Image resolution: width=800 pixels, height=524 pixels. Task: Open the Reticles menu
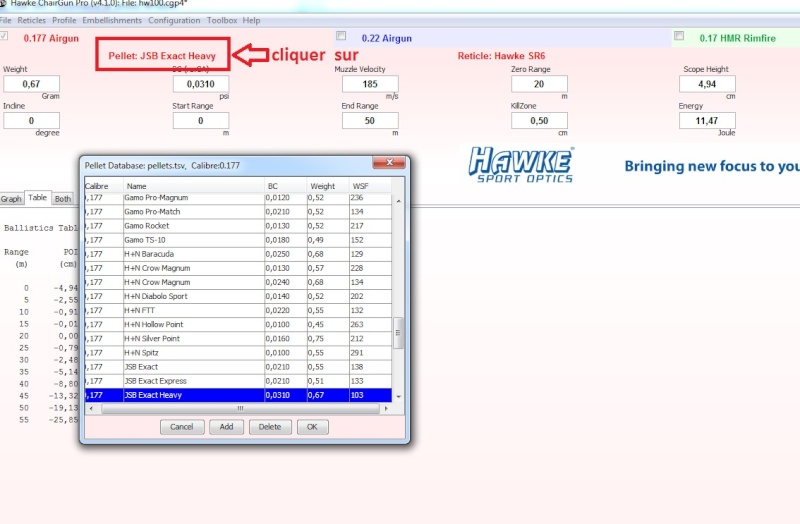coord(31,20)
